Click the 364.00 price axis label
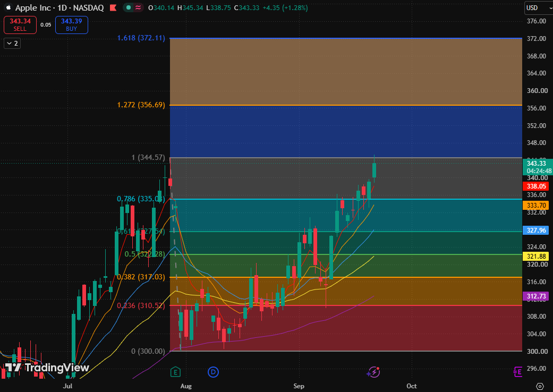The height and width of the screenshot is (392, 553). pyautogui.click(x=537, y=73)
